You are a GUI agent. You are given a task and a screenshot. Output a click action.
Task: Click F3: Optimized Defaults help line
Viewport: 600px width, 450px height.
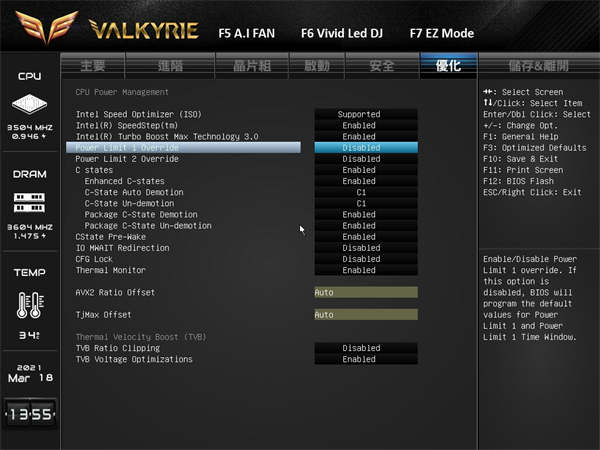point(535,147)
